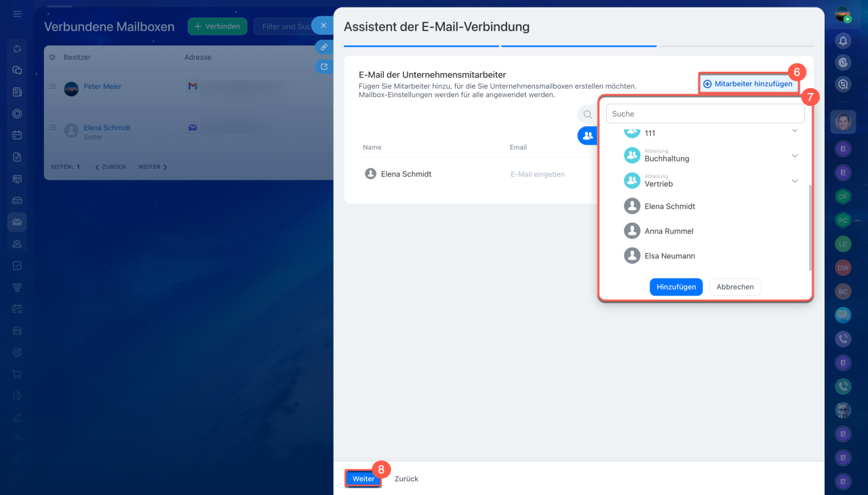Viewport: 868px width, 495px height.
Task: Open Elena Schmidt link in mailbox table
Action: pyautogui.click(x=107, y=127)
